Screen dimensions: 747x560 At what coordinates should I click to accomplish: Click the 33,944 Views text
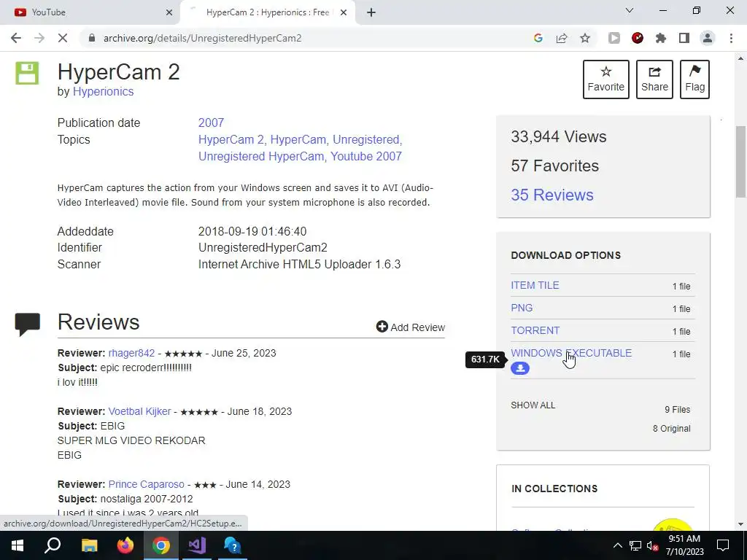pyautogui.click(x=559, y=136)
